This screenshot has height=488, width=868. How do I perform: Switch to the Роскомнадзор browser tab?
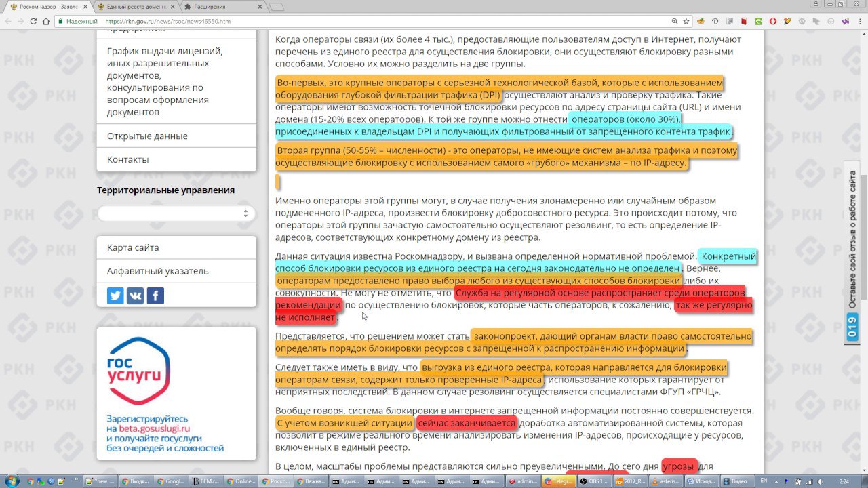47,6
